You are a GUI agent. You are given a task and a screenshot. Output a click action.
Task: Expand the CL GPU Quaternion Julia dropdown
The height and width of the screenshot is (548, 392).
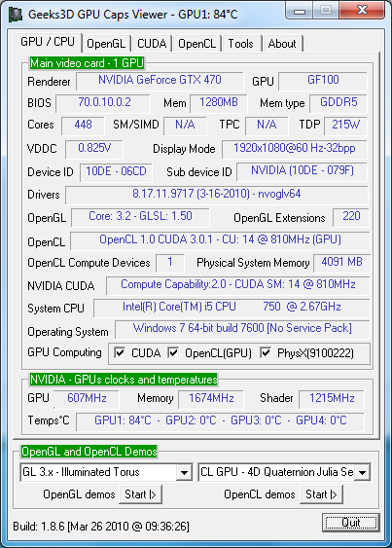tap(362, 472)
